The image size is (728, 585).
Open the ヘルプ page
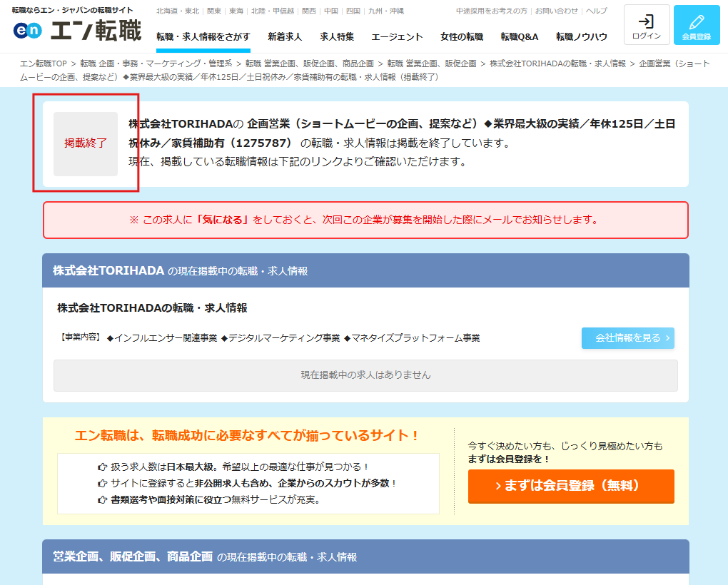tap(597, 10)
